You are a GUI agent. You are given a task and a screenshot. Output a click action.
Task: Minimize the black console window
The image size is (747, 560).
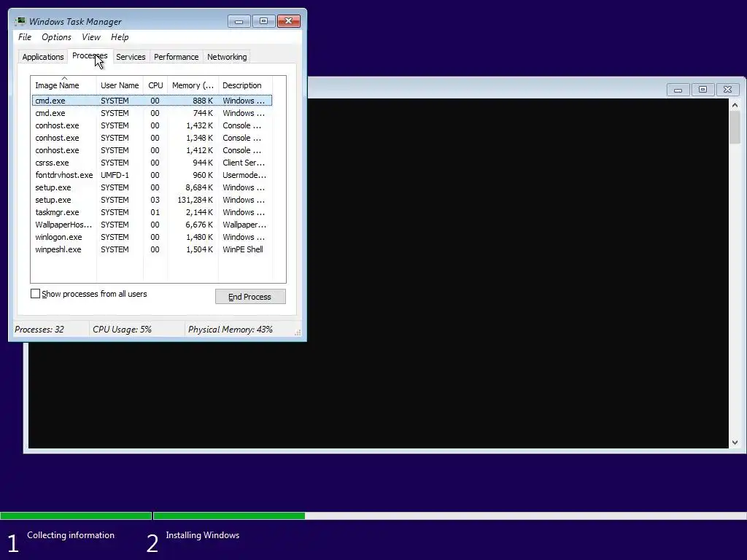pyautogui.click(x=678, y=90)
